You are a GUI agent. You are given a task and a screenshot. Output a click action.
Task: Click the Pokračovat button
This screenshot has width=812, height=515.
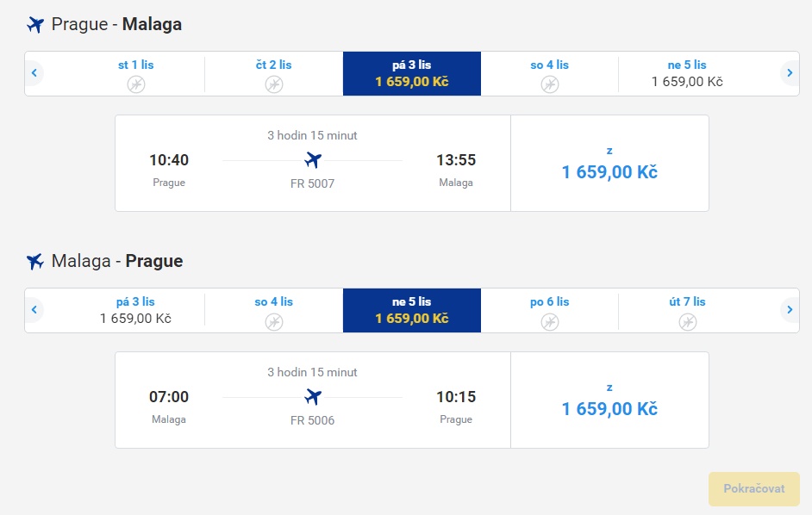coord(754,488)
